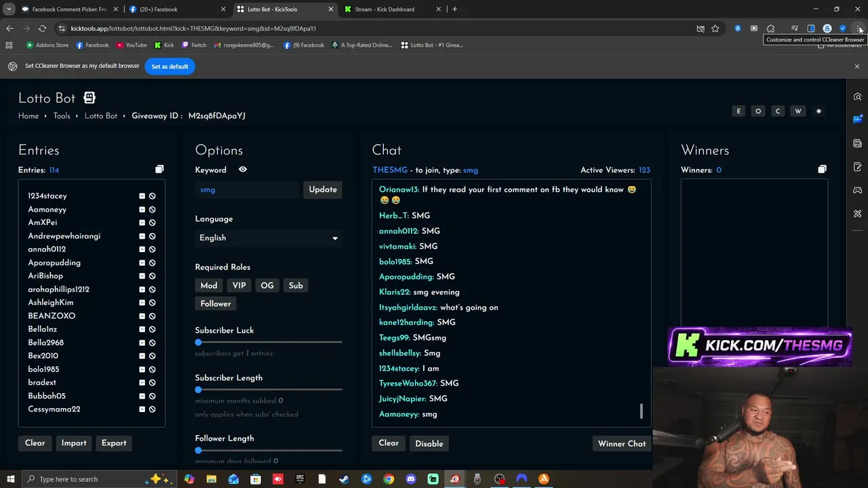Open the calculator sidebar icon
This screenshot has width=868, height=488.
[857, 143]
